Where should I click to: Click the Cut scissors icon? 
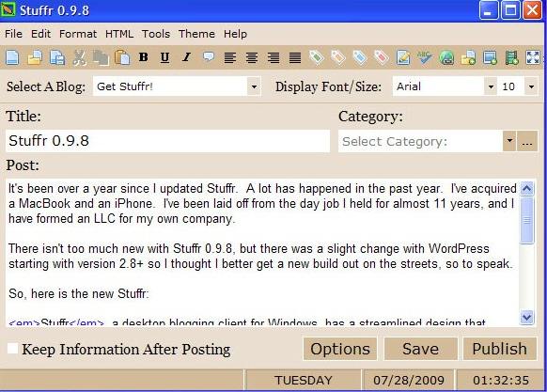point(79,57)
